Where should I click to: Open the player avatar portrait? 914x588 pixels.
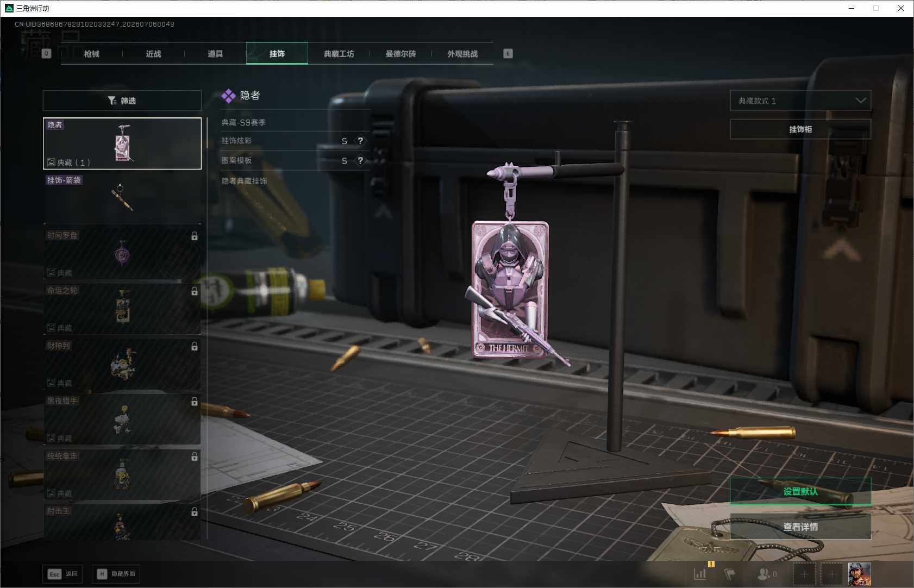point(860,574)
